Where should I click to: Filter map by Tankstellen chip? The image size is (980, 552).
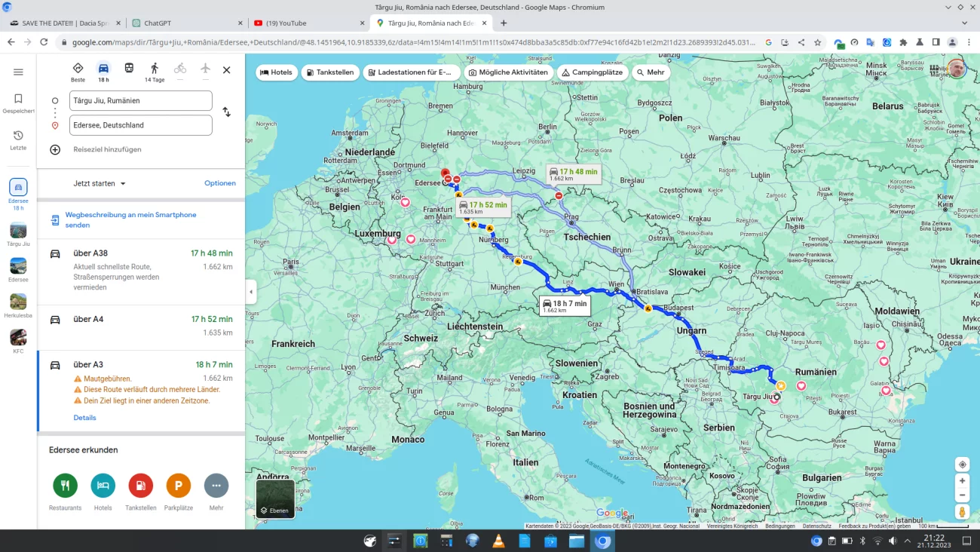tap(329, 72)
